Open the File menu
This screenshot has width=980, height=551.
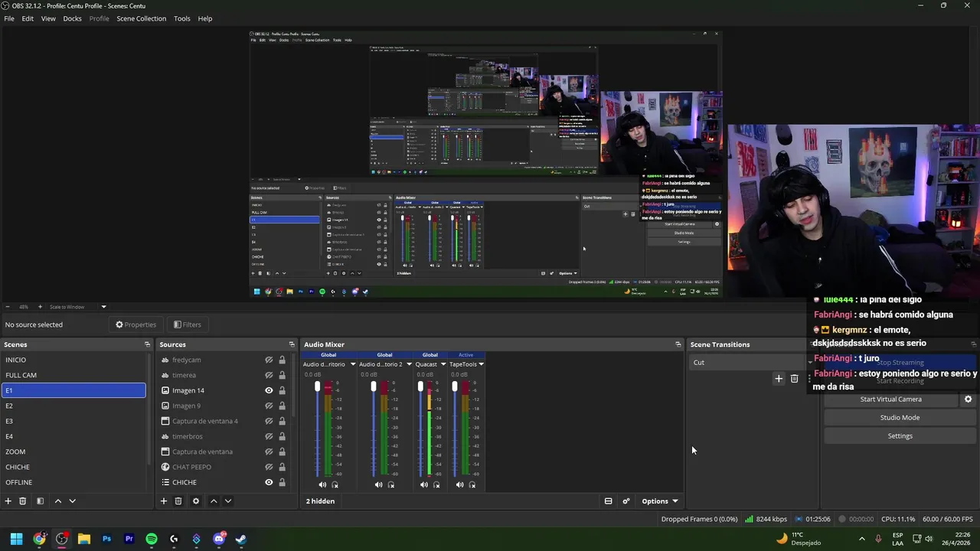9,18
